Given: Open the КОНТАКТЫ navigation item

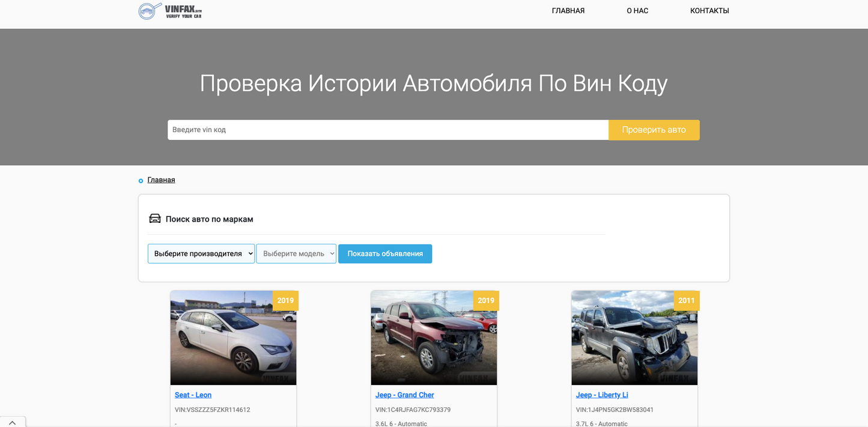Looking at the screenshot, I should pyautogui.click(x=709, y=11).
